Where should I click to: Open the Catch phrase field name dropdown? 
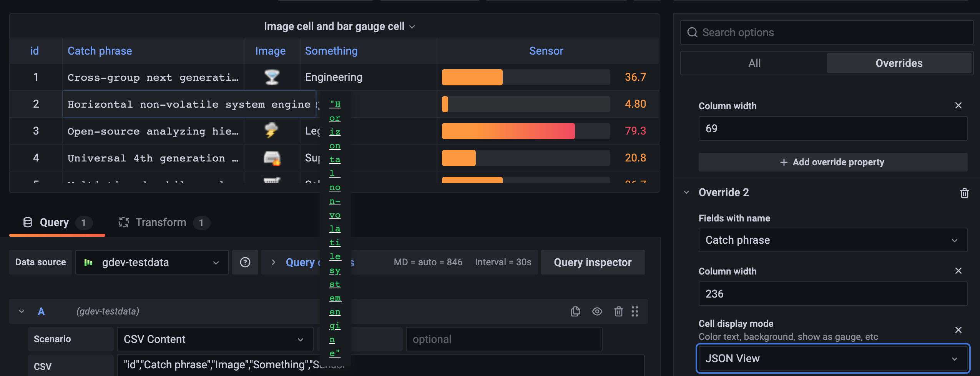[x=832, y=240]
